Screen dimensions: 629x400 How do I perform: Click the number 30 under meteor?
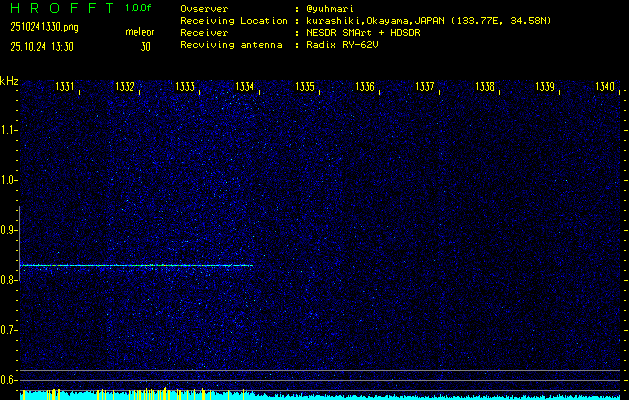[146, 46]
